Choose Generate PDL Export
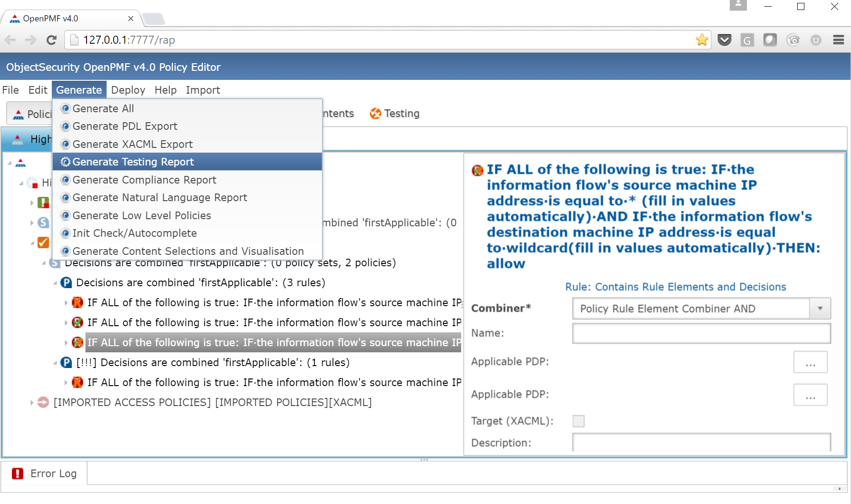This screenshot has width=851, height=504. [x=187, y=126]
